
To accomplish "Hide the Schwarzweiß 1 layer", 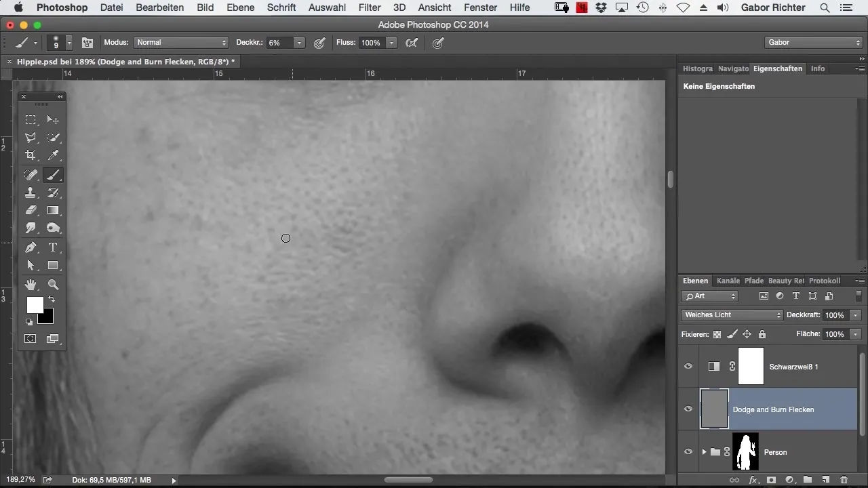I will [x=688, y=367].
